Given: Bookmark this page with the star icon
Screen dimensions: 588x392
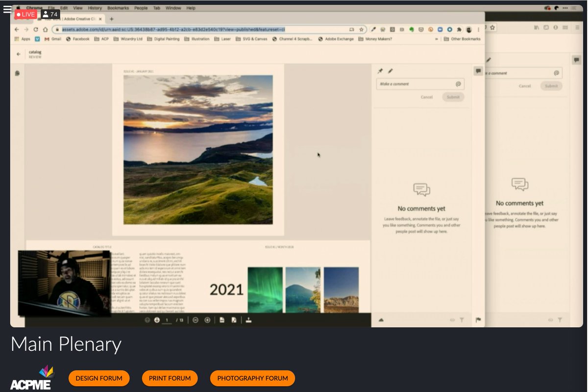Looking at the screenshot, I should [x=362, y=29].
